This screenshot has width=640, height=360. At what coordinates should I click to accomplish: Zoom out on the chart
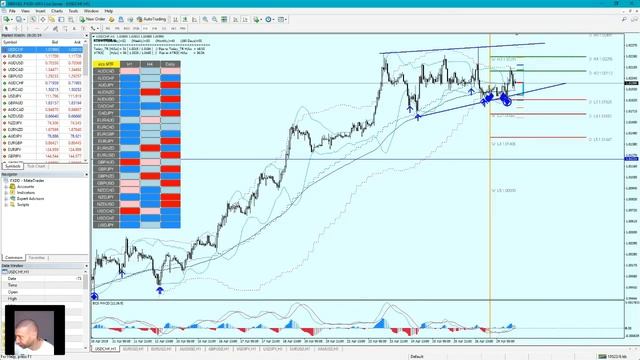[215, 19]
